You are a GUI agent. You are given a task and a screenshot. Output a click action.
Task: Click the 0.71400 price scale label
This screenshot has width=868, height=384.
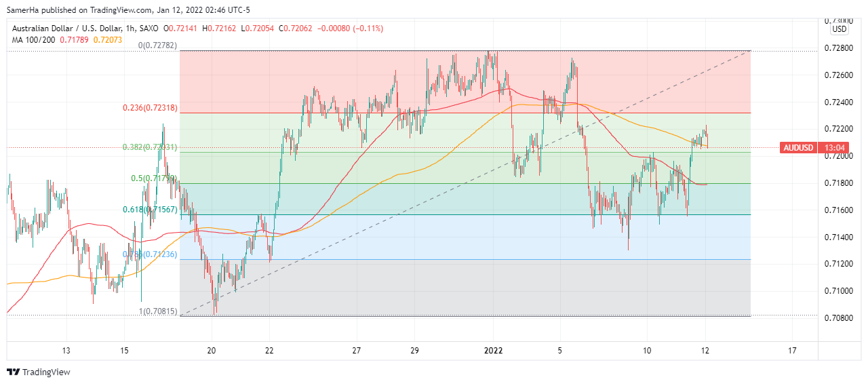tap(839, 237)
